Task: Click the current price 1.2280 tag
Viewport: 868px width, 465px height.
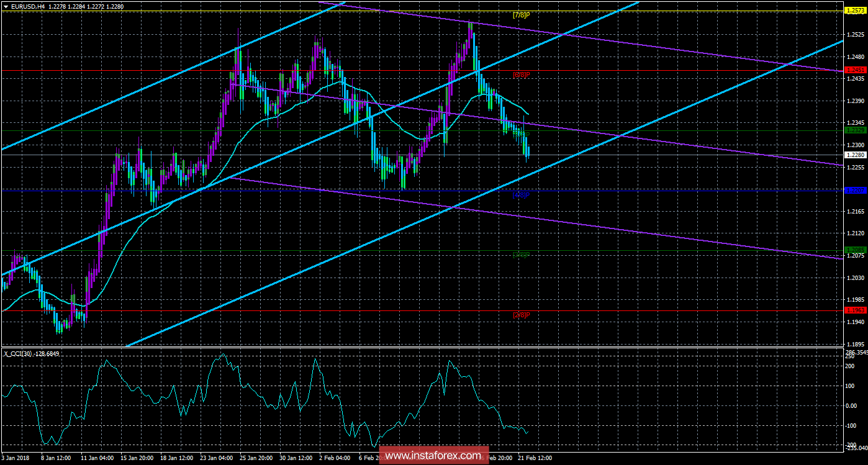Action: [x=855, y=155]
